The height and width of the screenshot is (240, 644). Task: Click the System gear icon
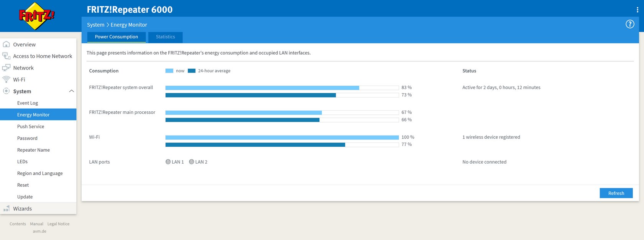pos(6,91)
